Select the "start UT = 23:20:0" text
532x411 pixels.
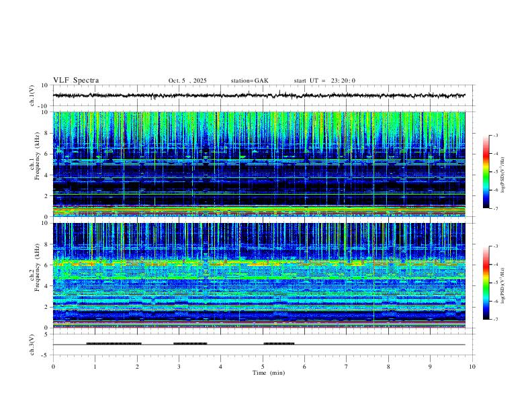[324, 81]
